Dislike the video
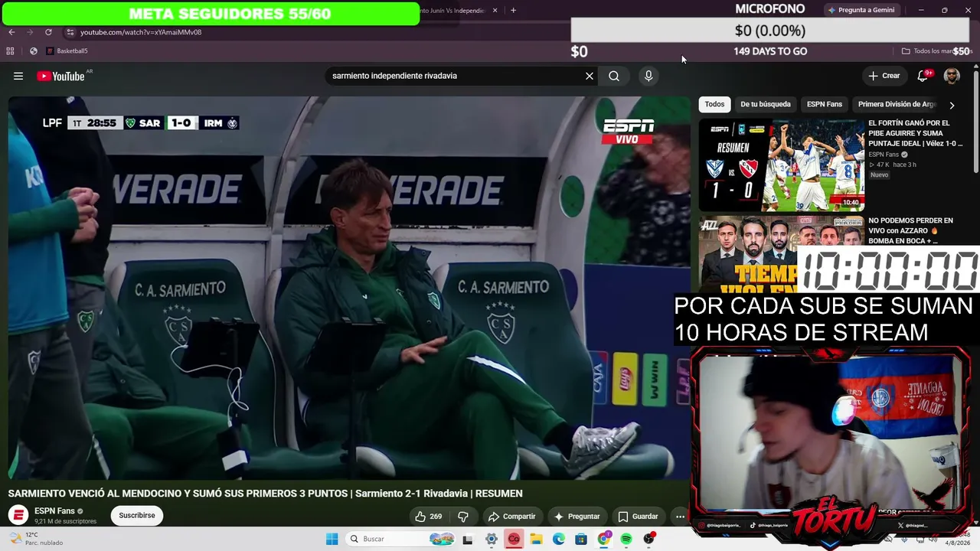Screen dimensions: 980x551 point(462,517)
